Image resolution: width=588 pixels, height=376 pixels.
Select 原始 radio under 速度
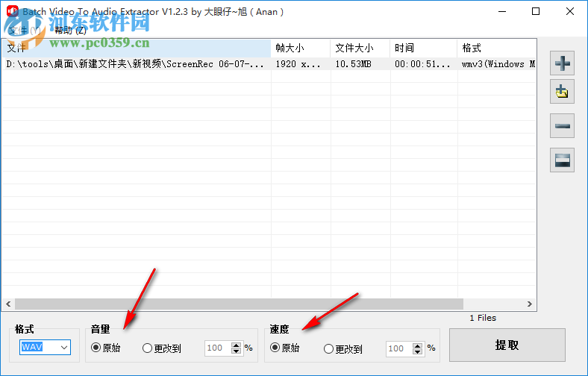click(x=275, y=348)
